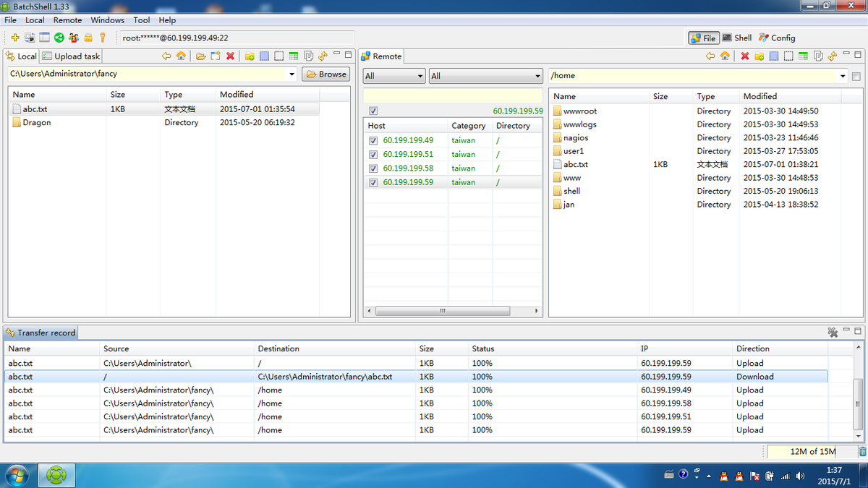The width and height of the screenshot is (868, 488).
Task: Refresh the Remote panel
Action: (x=833, y=56)
